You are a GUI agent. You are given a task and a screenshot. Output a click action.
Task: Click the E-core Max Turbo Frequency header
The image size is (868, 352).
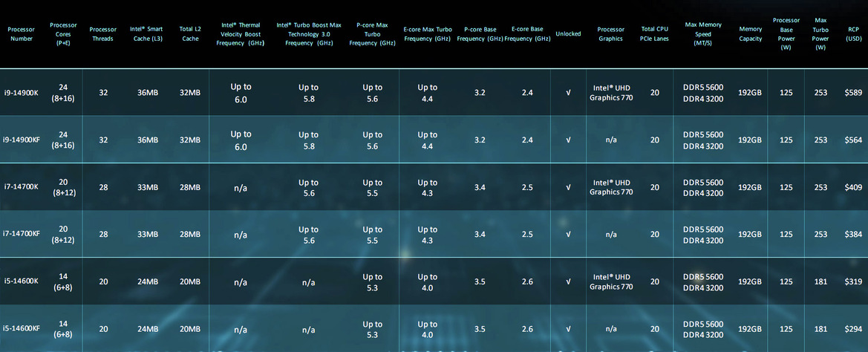click(x=428, y=34)
